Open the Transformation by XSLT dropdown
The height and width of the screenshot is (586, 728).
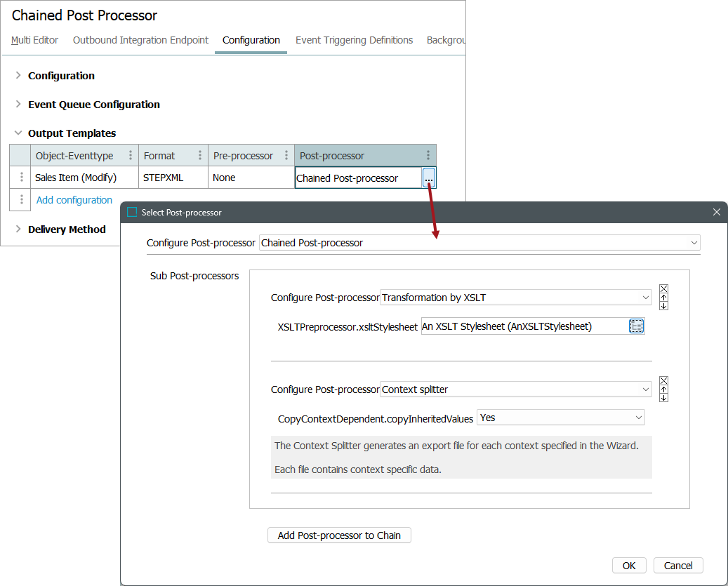645,298
